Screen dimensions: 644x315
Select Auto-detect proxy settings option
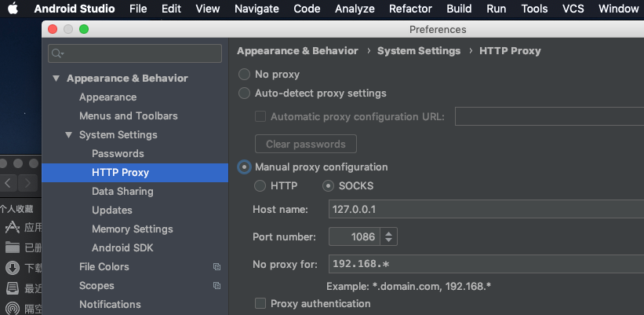click(245, 93)
